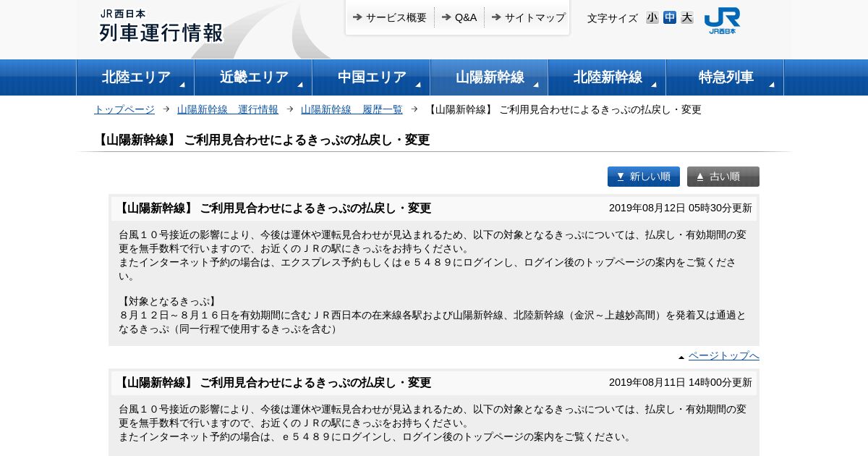Click the first entry's title heading
868x456 pixels.
273,208
